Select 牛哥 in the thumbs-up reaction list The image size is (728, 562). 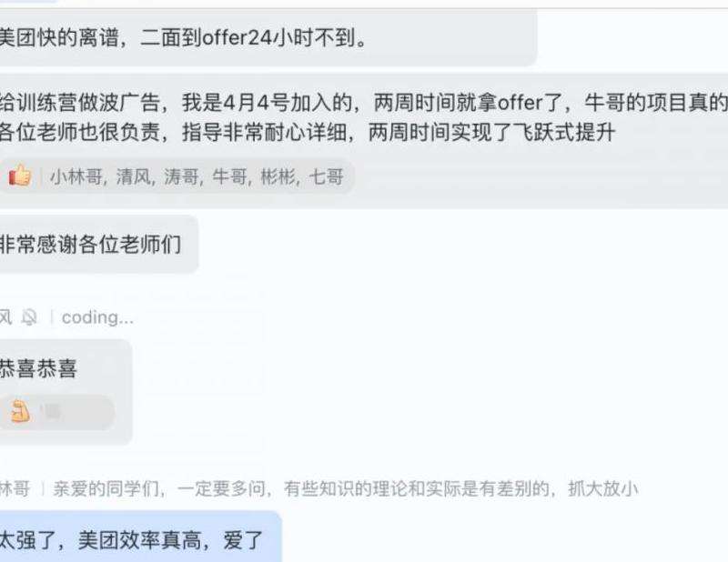point(229,176)
